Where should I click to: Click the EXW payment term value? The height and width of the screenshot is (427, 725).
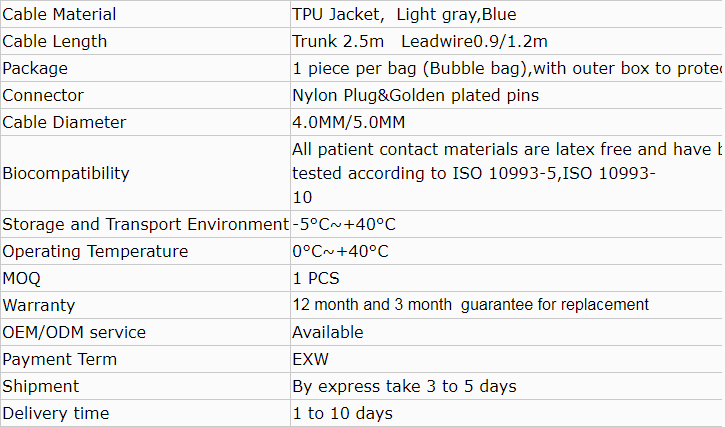tap(310, 359)
